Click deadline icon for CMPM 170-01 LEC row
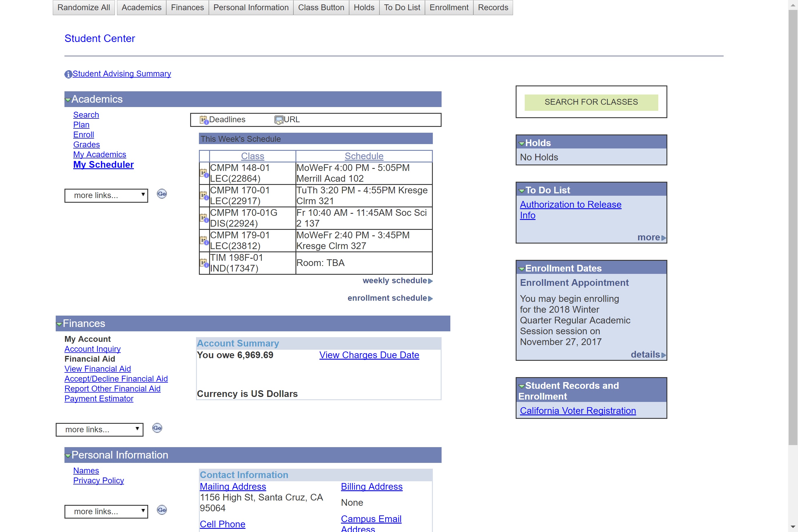798x532 pixels. tap(204, 196)
